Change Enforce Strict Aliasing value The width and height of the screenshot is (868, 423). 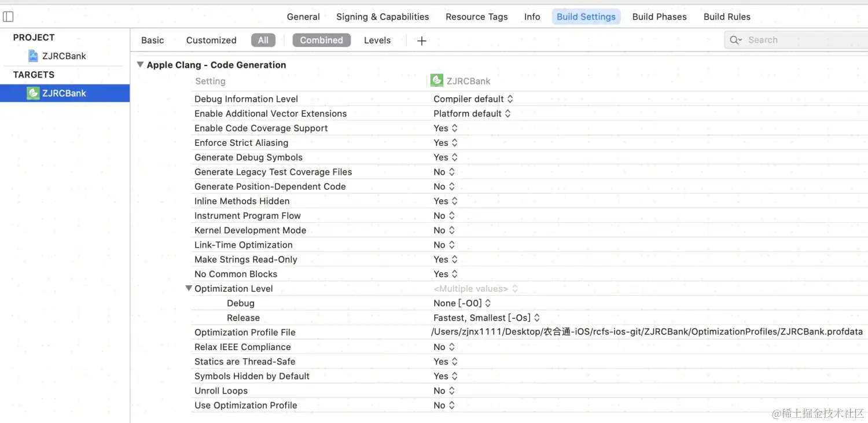pos(446,143)
